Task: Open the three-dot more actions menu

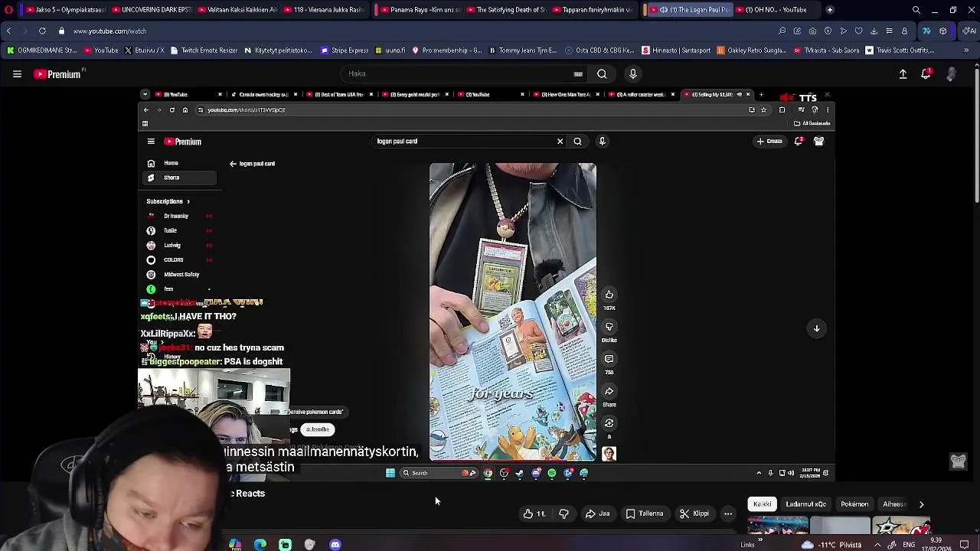Action: click(x=728, y=514)
